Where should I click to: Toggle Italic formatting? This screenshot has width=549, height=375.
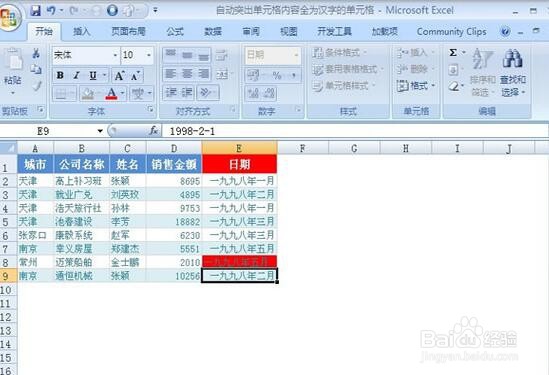76,75
